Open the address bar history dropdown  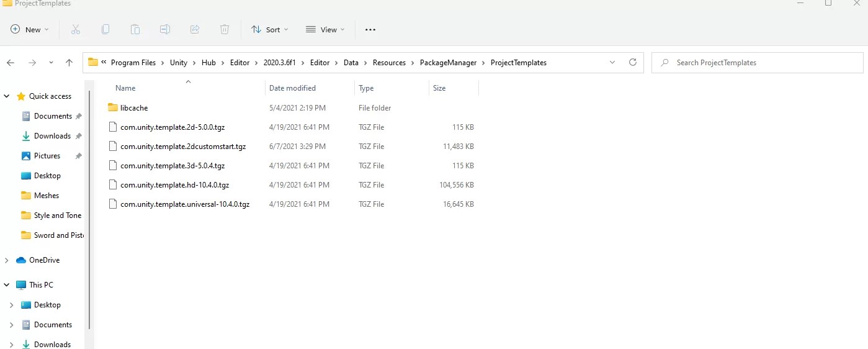click(x=612, y=62)
